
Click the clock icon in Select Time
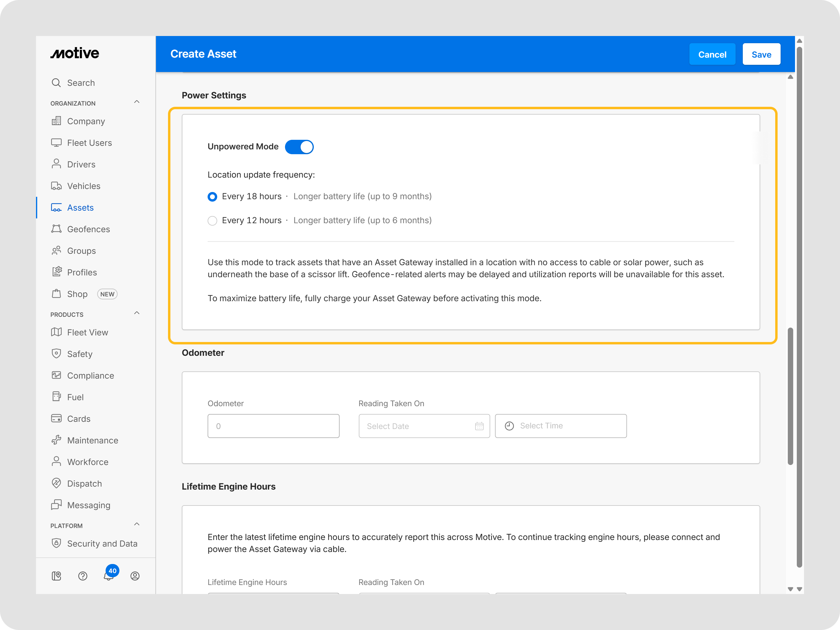[509, 426]
